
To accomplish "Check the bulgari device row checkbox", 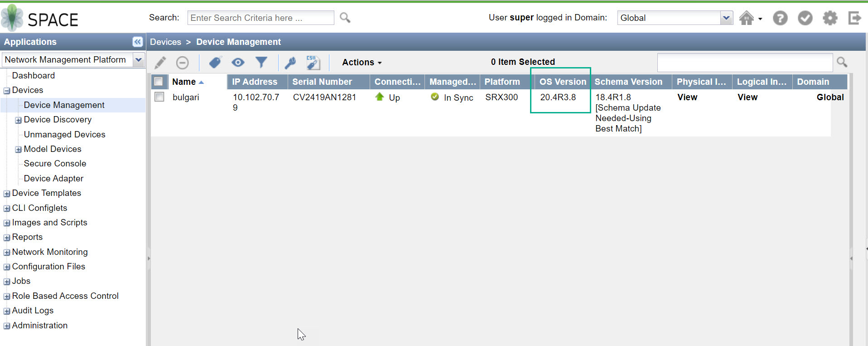I will (159, 97).
